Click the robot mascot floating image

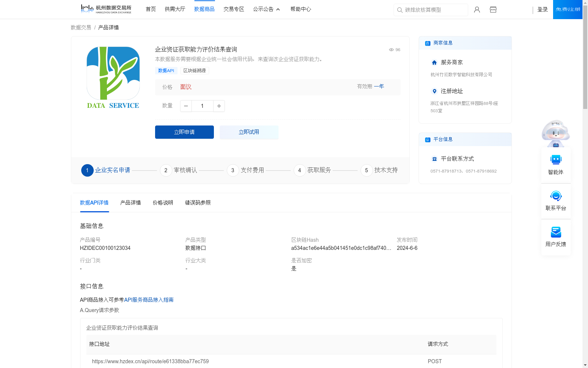click(556, 134)
